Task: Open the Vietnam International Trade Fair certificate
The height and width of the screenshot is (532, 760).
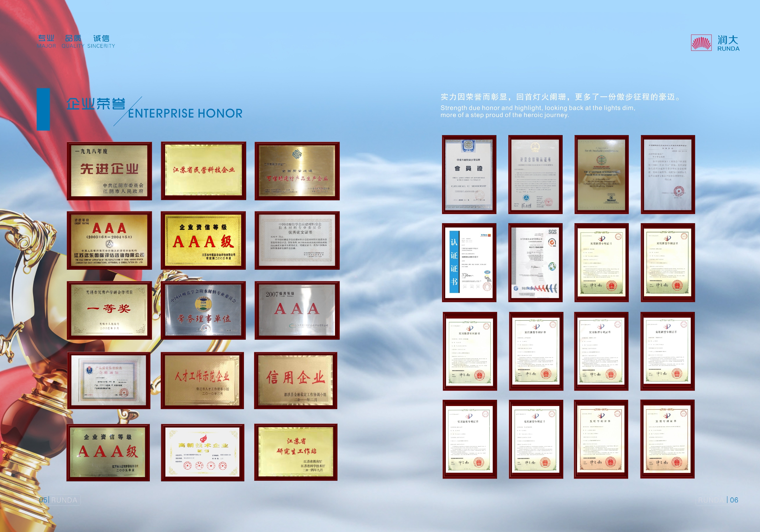Action: click(x=601, y=174)
